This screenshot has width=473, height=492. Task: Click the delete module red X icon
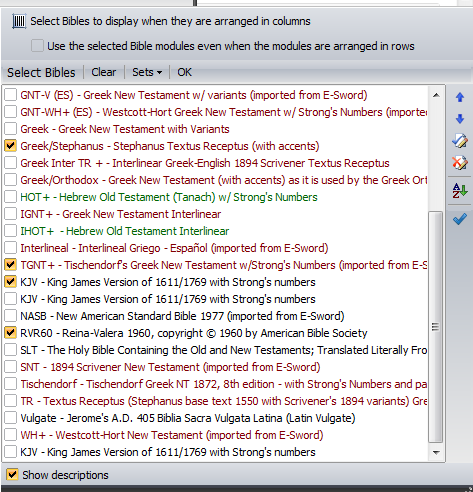coord(460,163)
